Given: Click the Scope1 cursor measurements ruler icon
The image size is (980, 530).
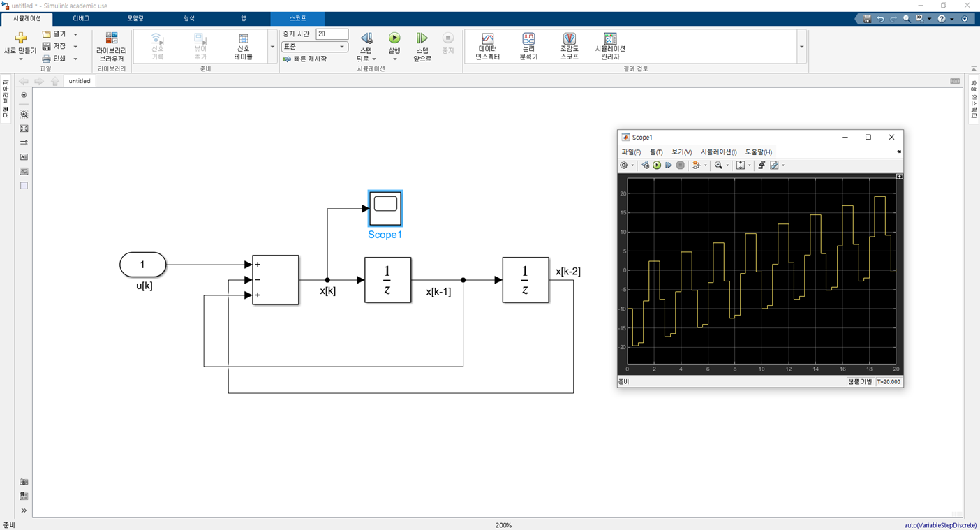Looking at the screenshot, I should pyautogui.click(x=774, y=165).
